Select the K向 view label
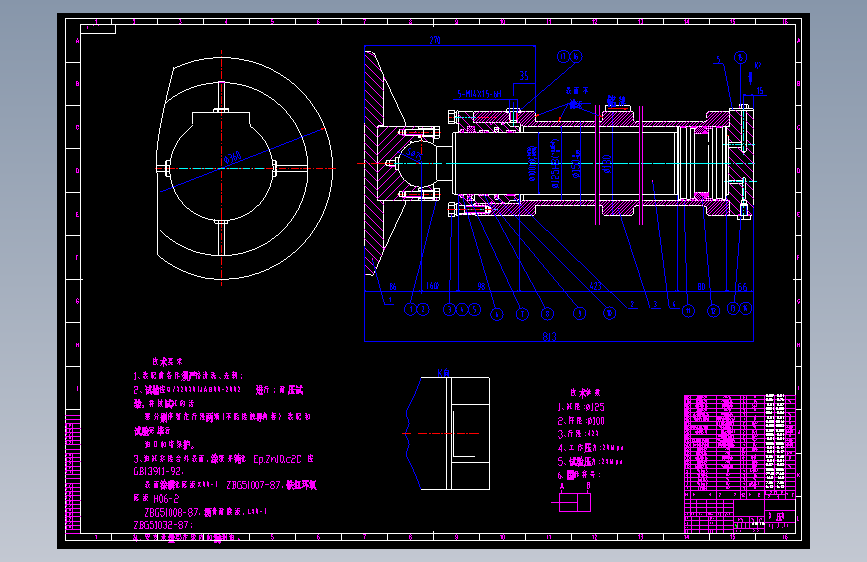The height and width of the screenshot is (562, 867). [x=443, y=373]
